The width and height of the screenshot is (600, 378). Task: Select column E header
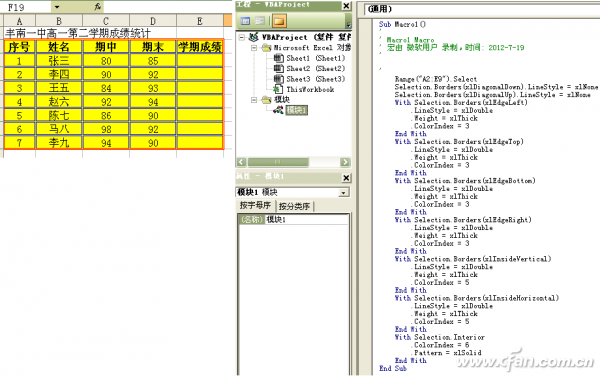200,21
